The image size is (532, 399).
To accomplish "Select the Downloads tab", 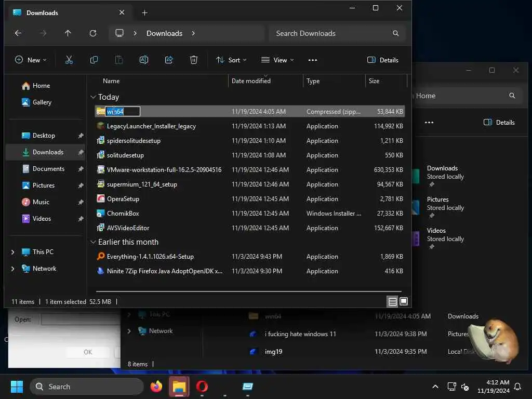I will pos(68,13).
